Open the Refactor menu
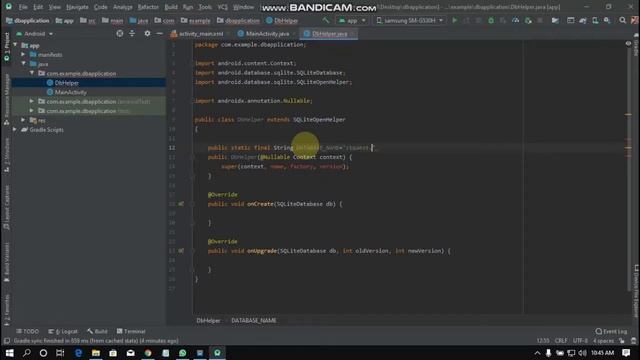Image resolution: width=640 pixels, height=360 pixels. [x=148, y=7]
